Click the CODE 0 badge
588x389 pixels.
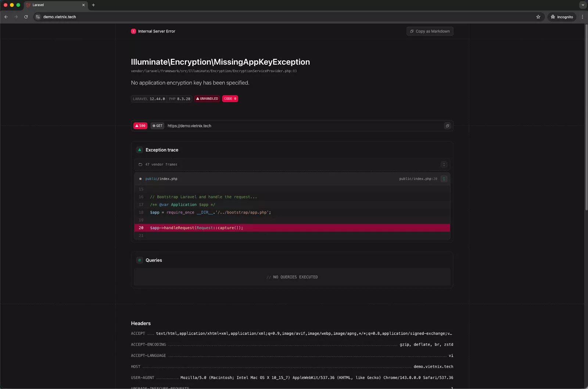click(230, 99)
